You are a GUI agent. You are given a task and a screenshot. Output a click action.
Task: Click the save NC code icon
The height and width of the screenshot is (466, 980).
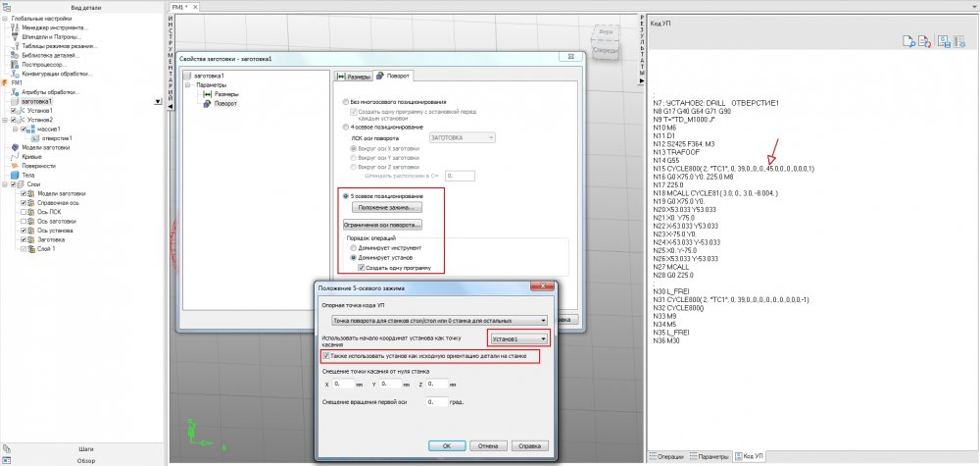[942, 41]
